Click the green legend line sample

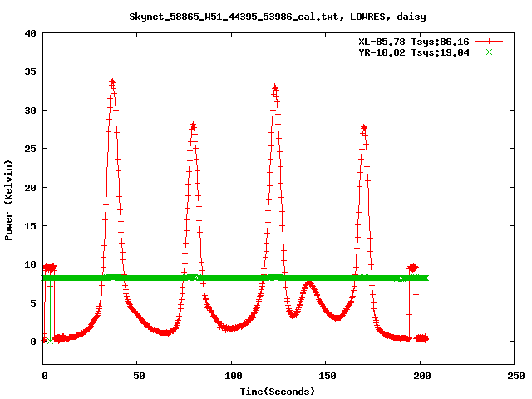tap(489, 52)
